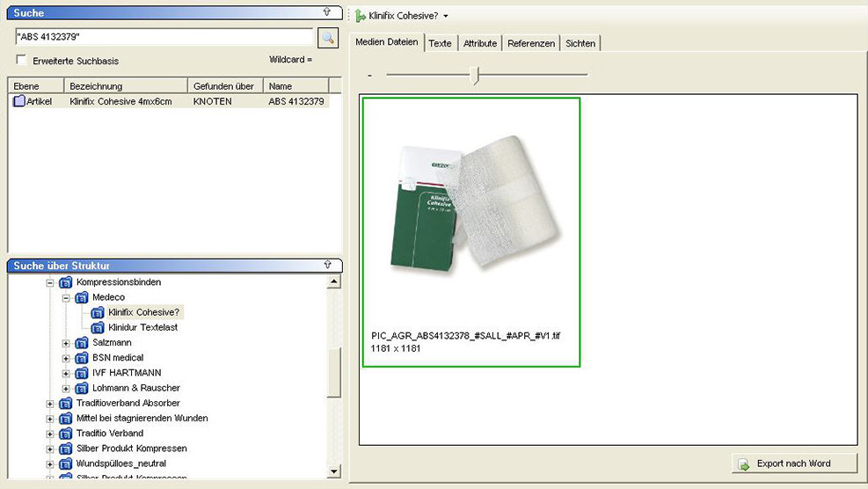Expand Mittel bei stagnierenden Wunden node

(x=50, y=419)
